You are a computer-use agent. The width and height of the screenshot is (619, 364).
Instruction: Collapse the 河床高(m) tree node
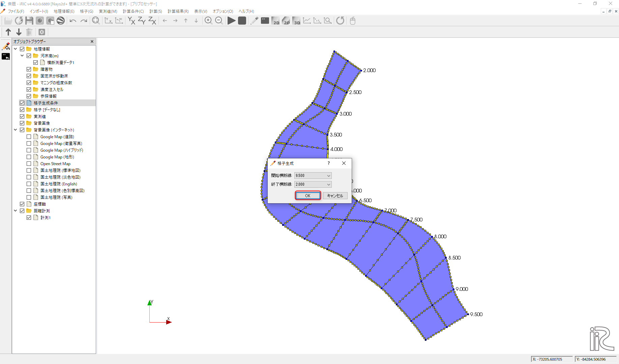pyautogui.click(x=22, y=56)
